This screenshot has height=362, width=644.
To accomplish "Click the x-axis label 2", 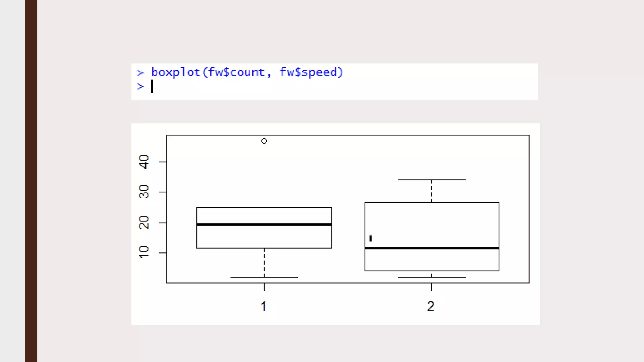I will coord(430,306).
